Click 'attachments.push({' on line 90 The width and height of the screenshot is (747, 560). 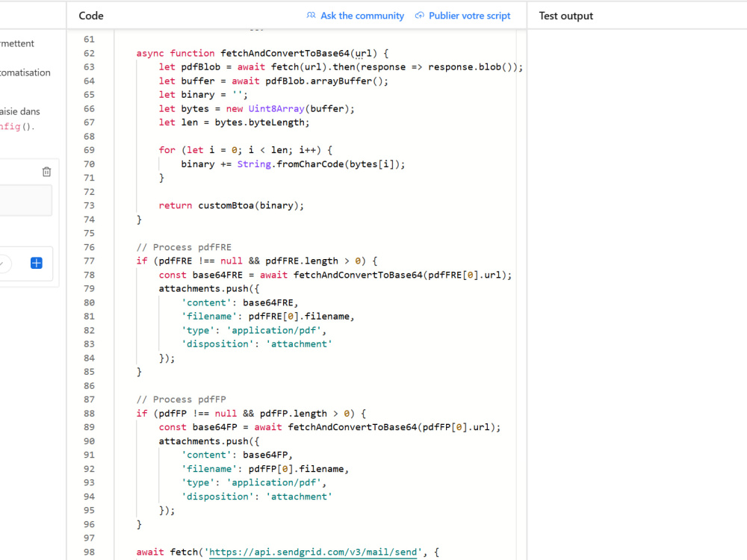pos(209,441)
